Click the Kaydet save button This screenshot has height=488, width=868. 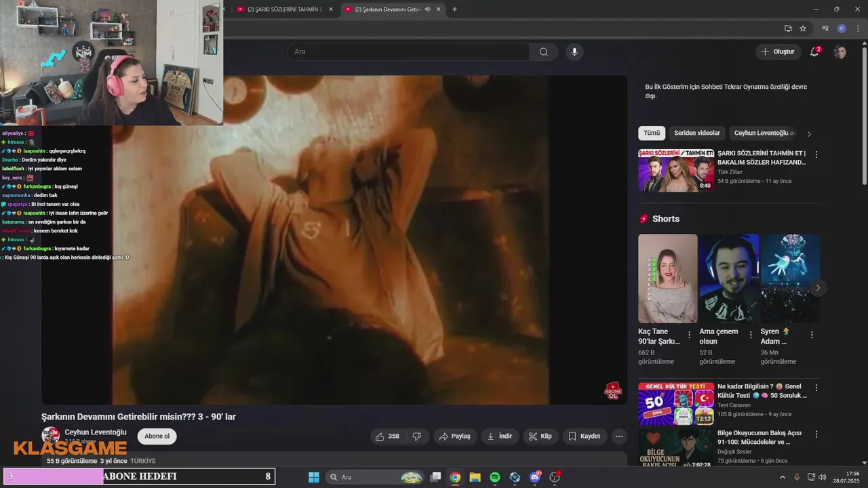pyautogui.click(x=585, y=436)
